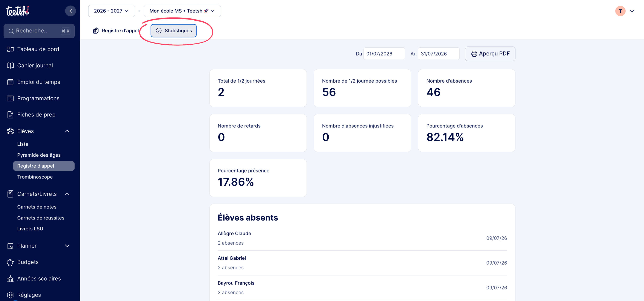Click the Réglages gear icon
This screenshot has width=644, height=301.
coord(10,295)
